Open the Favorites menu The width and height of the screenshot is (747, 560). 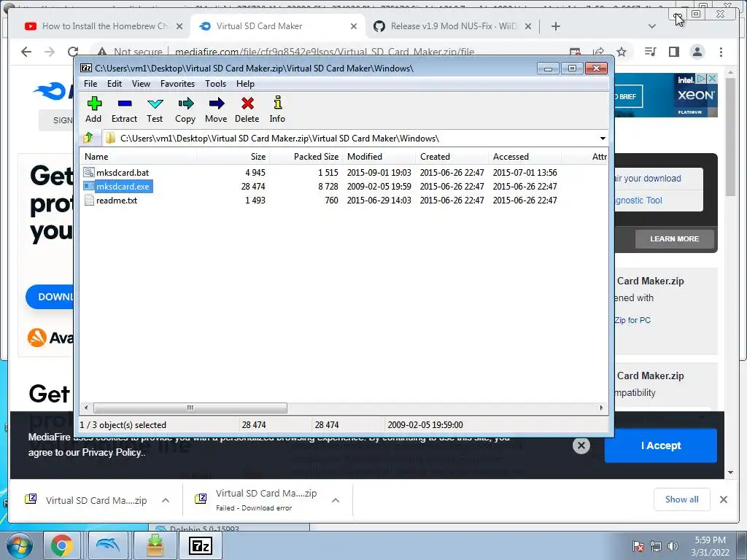[x=177, y=84]
